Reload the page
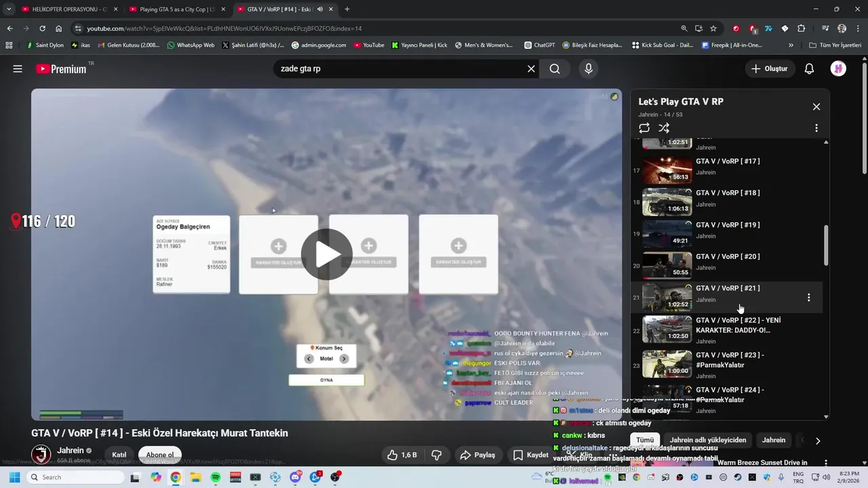The height and width of the screenshot is (488, 868). tap(42, 28)
